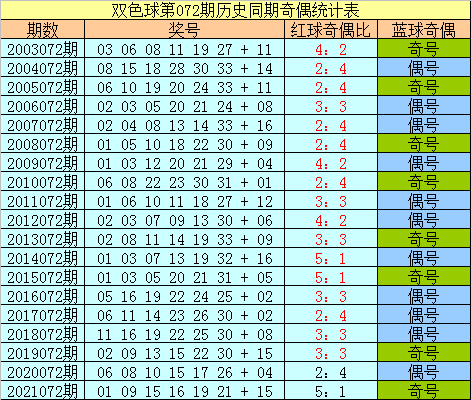This screenshot has width=471, height=400.
Task: Click 4:2 ratio in 2012072期 row
Action: (x=331, y=221)
